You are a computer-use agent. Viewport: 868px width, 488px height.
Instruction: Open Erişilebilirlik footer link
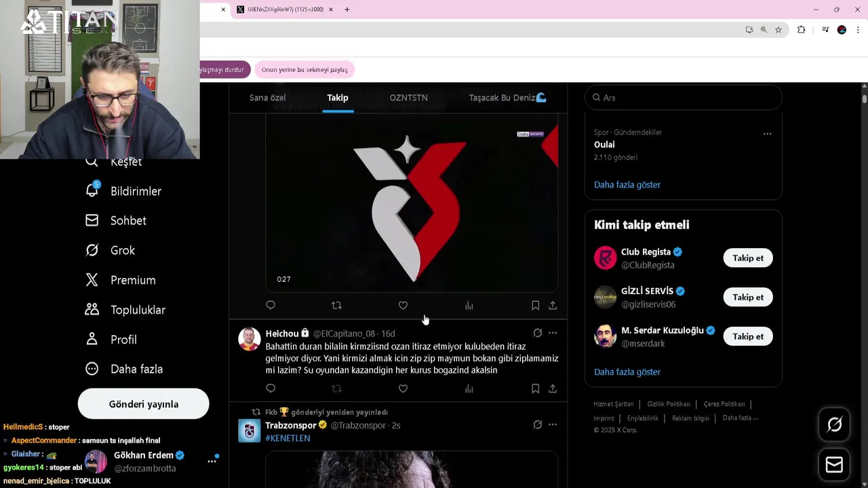point(643,418)
